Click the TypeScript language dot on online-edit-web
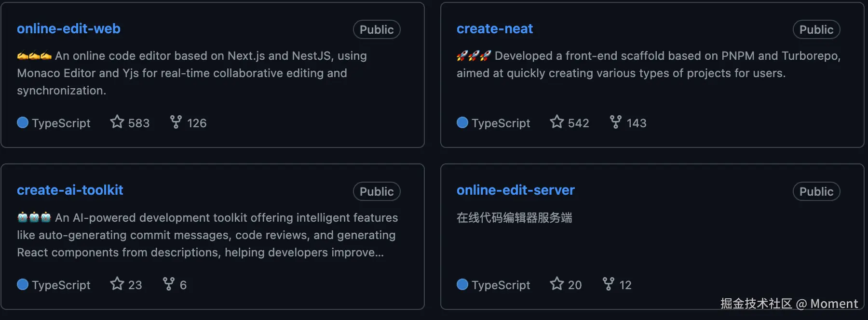Viewport: 868px width, 320px height. click(23, 123)
